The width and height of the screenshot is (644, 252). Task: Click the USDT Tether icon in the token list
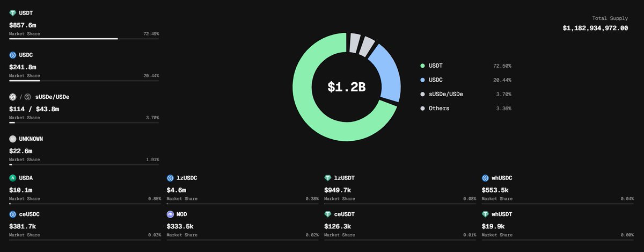pos(12,13)
